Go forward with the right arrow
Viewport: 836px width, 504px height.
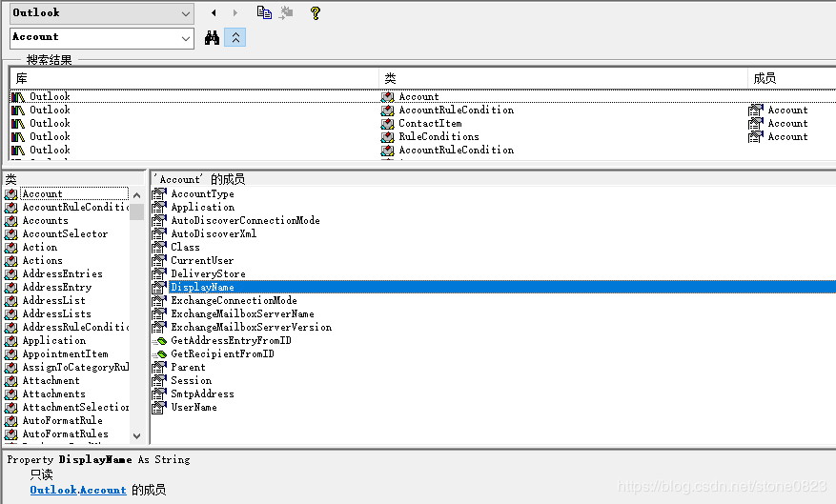(x=234, y=12)
